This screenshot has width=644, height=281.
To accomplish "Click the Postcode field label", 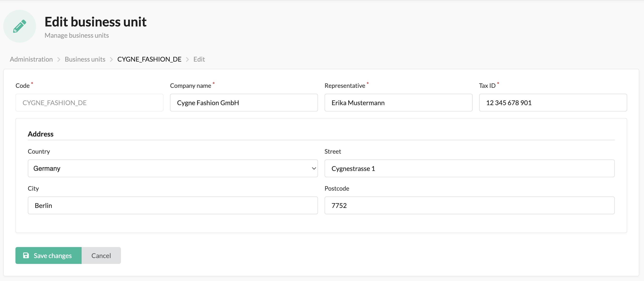I will pyautogui.click(x=337, y=188).
